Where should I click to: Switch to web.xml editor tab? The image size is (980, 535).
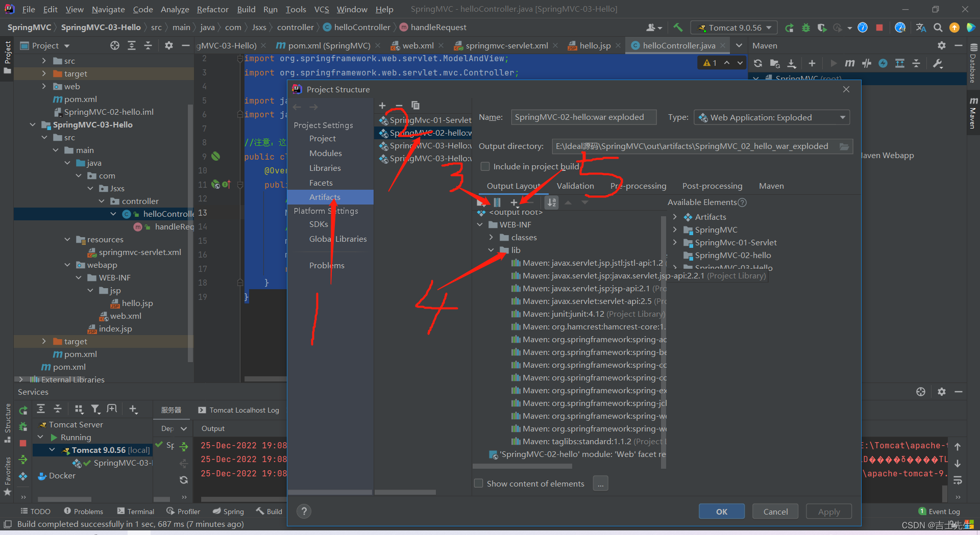(418, 45)
